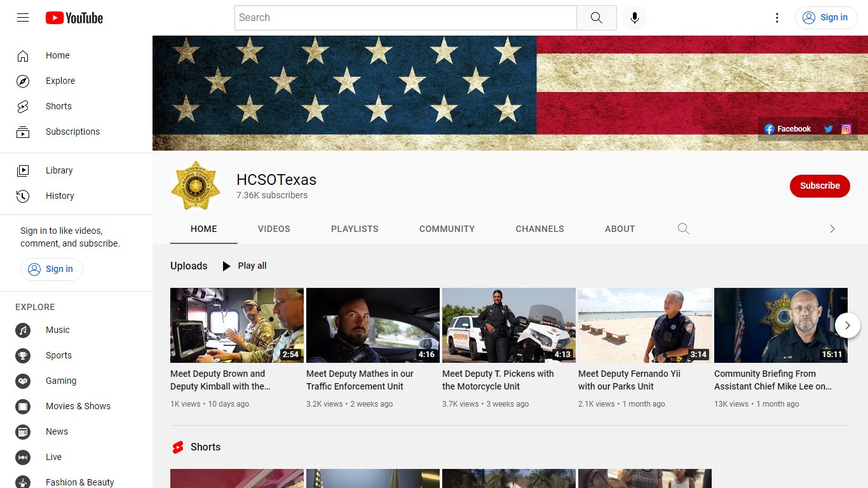868x488 pixels.
Task: Open Fashion & Beauty category
Action: coord(76,482)
